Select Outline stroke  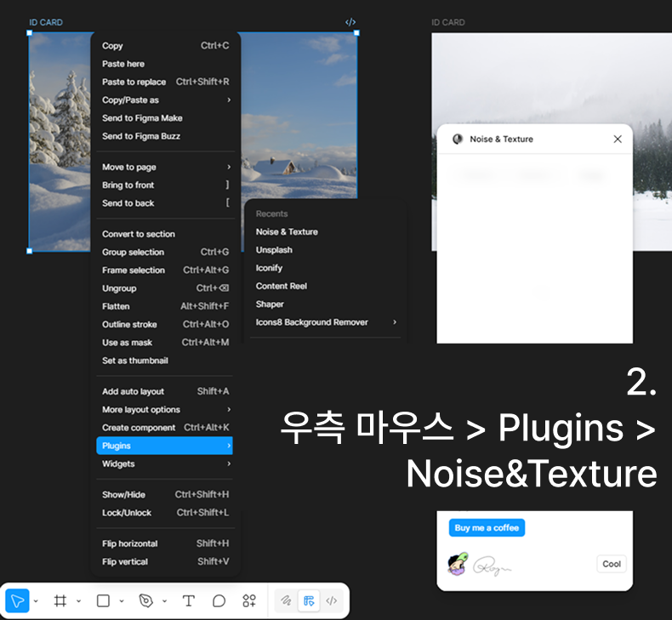[165, 324]
